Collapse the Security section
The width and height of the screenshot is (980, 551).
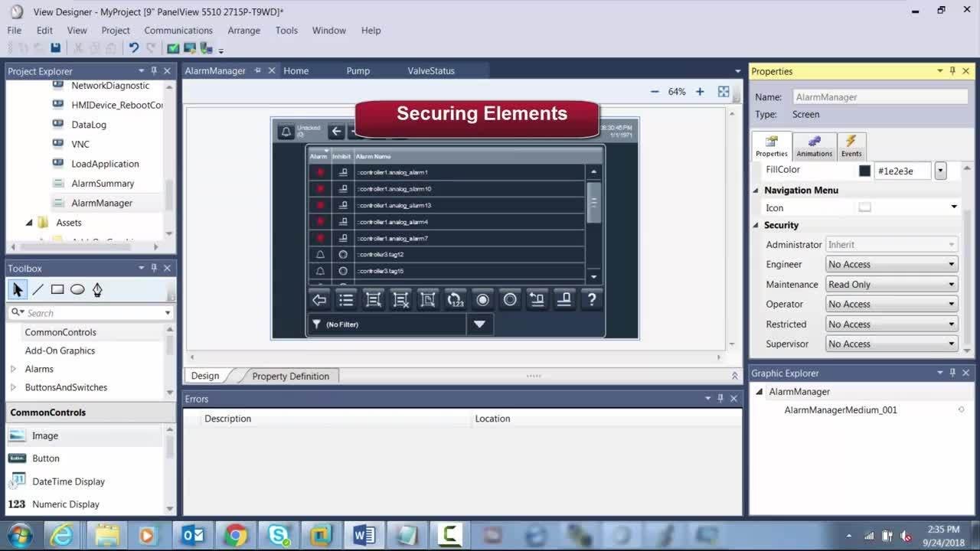[x=756, y=225]
